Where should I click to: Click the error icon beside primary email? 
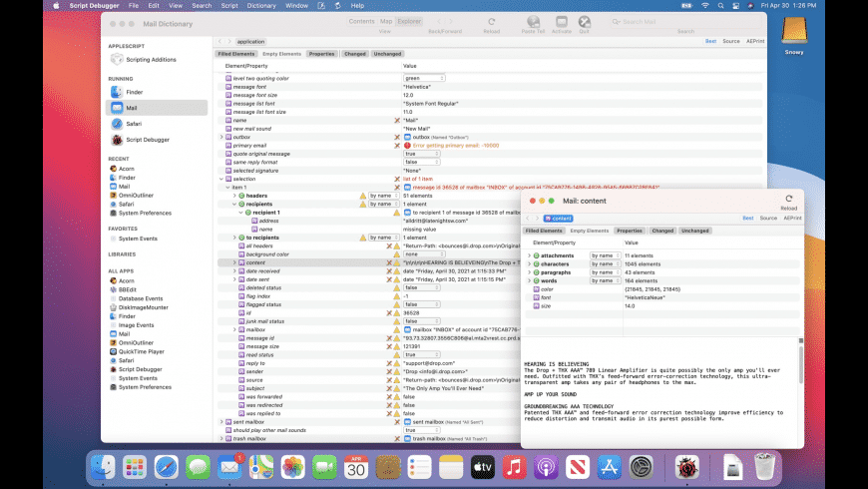click(407, 145)
